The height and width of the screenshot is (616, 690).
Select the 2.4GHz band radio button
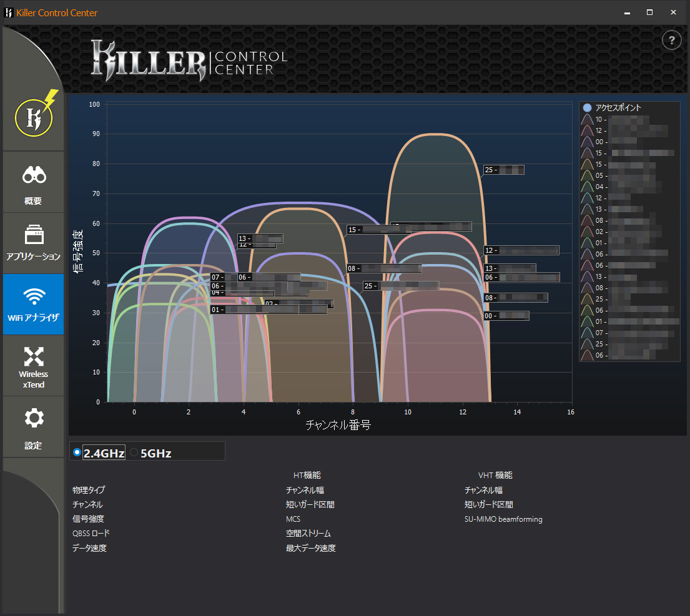[77, 452]
